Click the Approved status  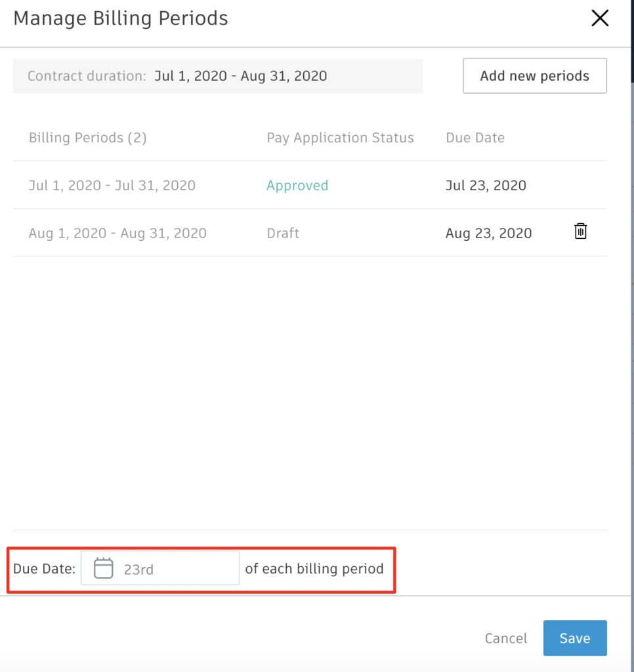pyautogui.click(x=297, y=186)
